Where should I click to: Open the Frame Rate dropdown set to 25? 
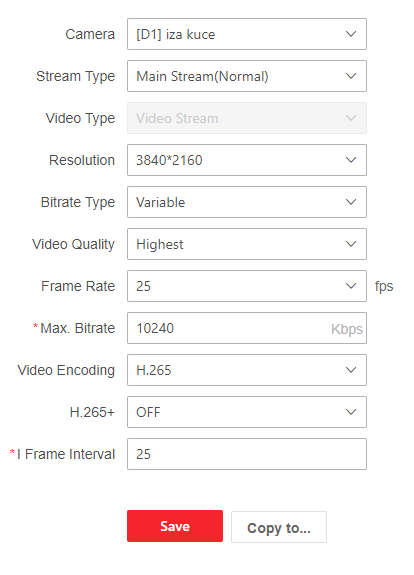247,286
